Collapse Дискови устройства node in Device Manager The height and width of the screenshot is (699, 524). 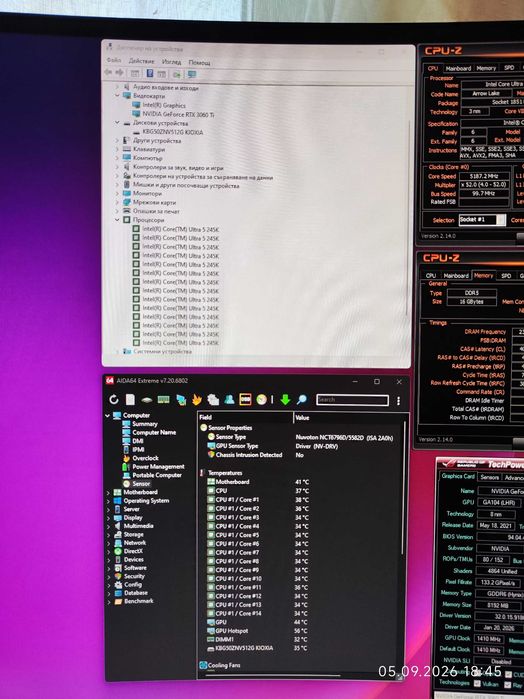(117, 122)
